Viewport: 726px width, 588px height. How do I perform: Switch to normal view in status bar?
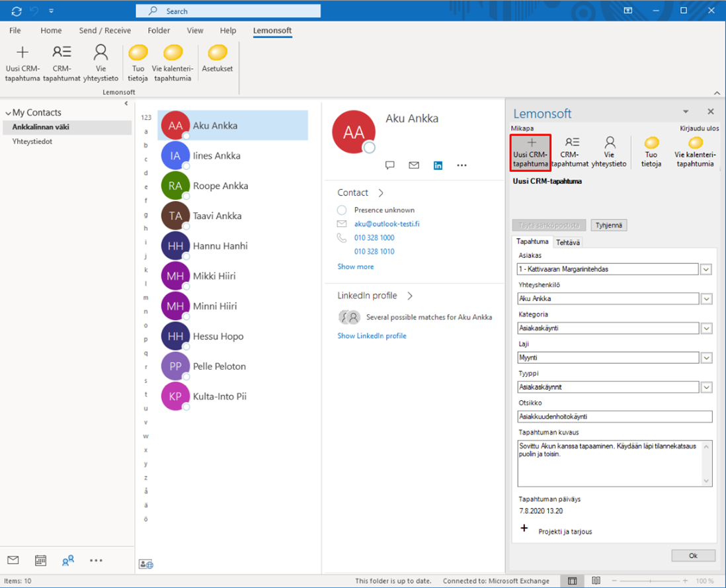point(573,581)
